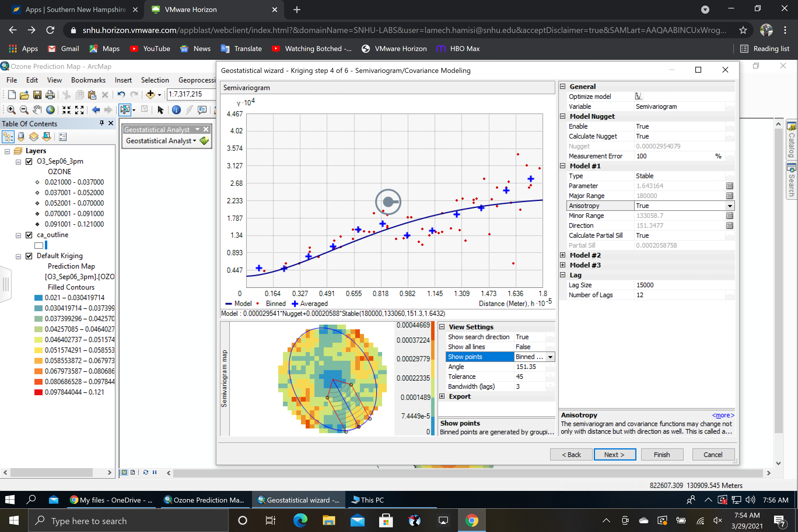This screenshot has width=798, height=532.
Task: Select the Zoom In tool in ArcMap toolbar
Action: 11,110
